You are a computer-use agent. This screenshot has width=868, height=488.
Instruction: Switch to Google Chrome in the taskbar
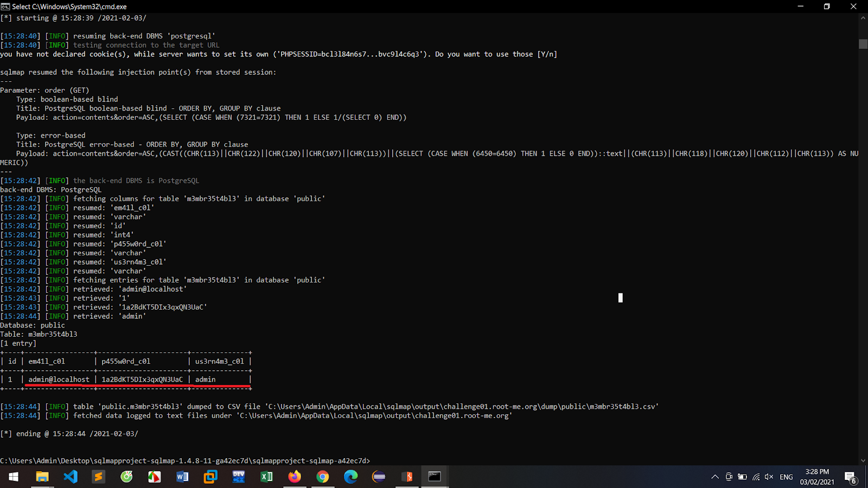[x=323, y=477]
